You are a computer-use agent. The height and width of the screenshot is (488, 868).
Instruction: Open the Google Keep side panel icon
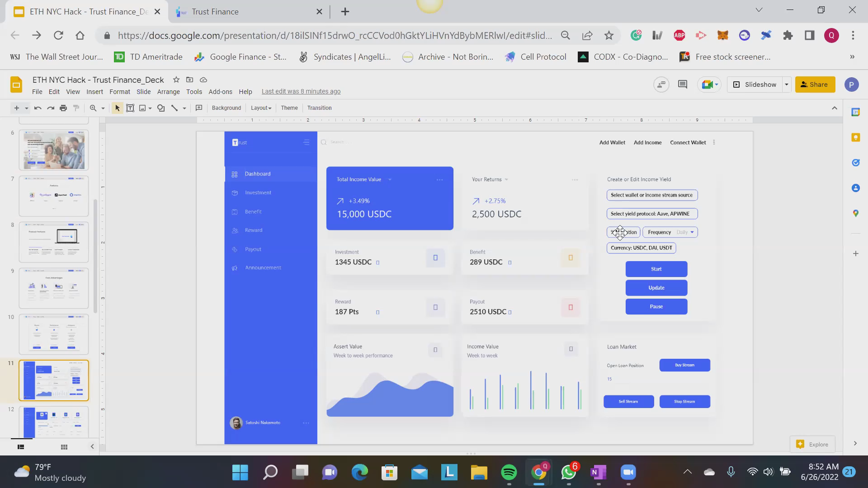855,137
